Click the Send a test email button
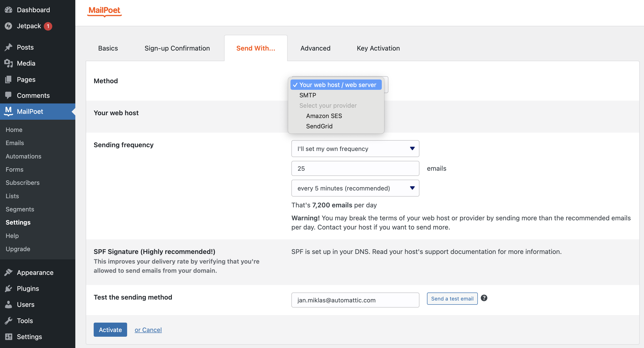The width and height of the screenshot is (644, 348). coord(452,299)
